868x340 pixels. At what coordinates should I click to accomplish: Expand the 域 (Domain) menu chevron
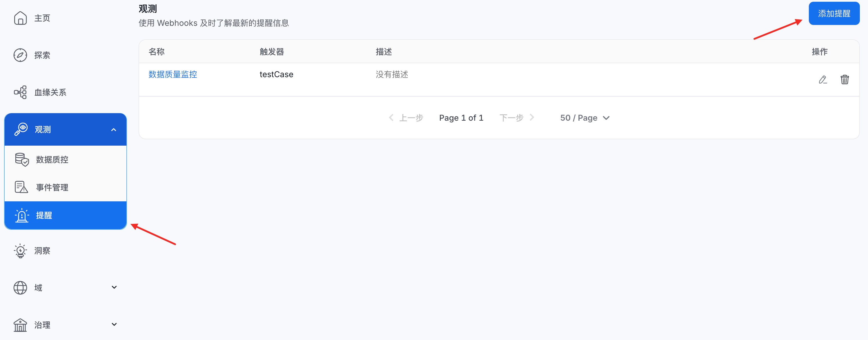tap(114, 287)
